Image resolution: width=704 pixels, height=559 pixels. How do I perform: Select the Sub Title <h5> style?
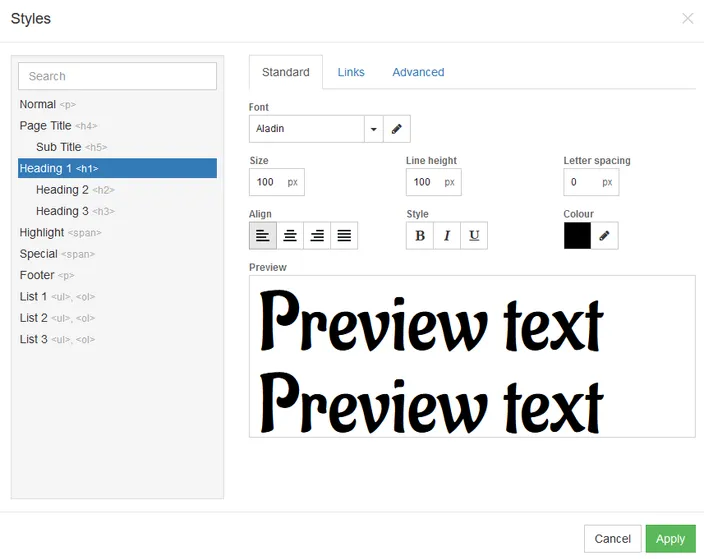click(x=117, y=147)
